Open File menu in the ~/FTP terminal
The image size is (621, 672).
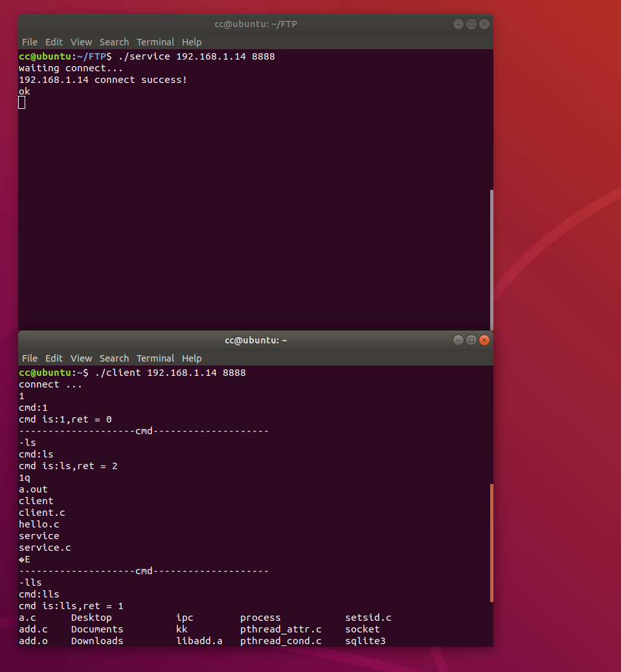click(30, 42)
